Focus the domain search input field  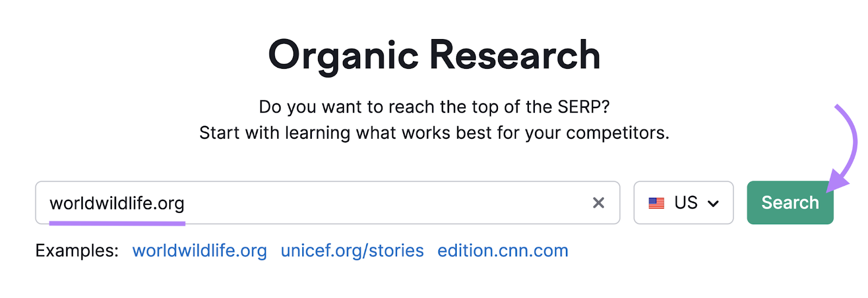[380, 203]
